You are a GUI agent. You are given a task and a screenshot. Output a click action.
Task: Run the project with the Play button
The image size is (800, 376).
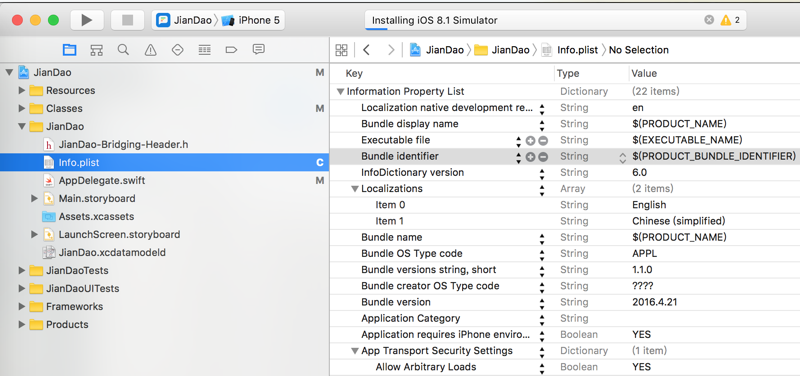click(x=87, y=20)
